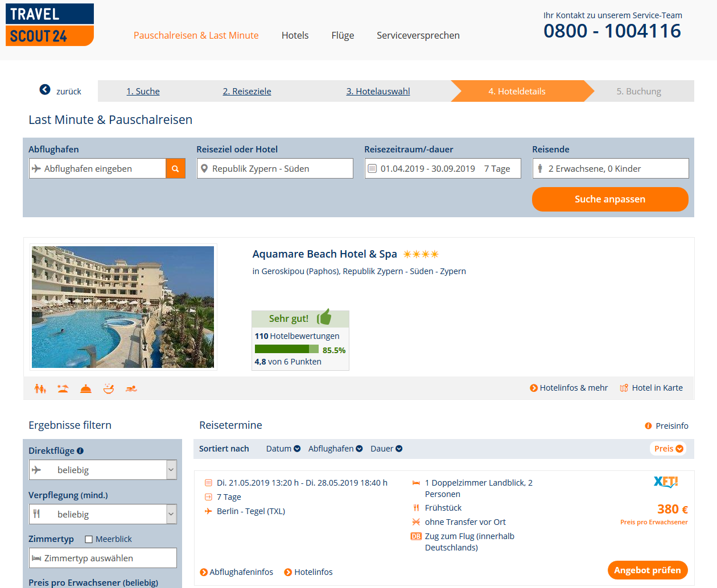The image size is (717, 588).
Task: Open the Direktflüge dropdown
Action: (103, 470)
